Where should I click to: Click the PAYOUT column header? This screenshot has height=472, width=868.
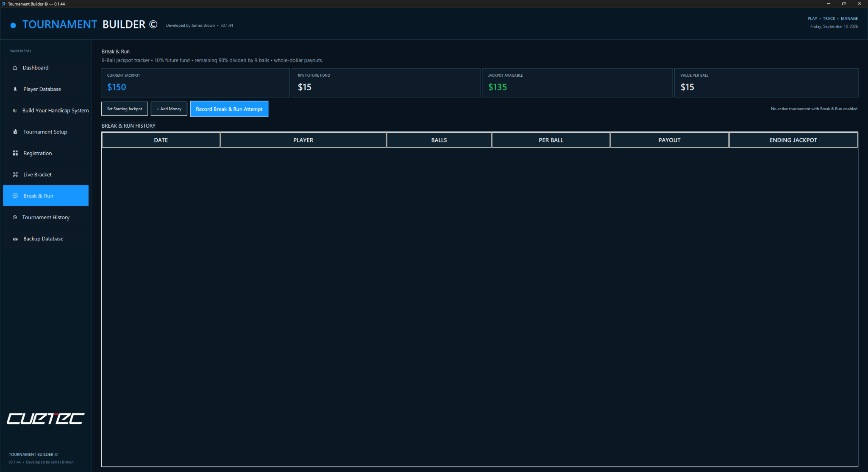670,140
